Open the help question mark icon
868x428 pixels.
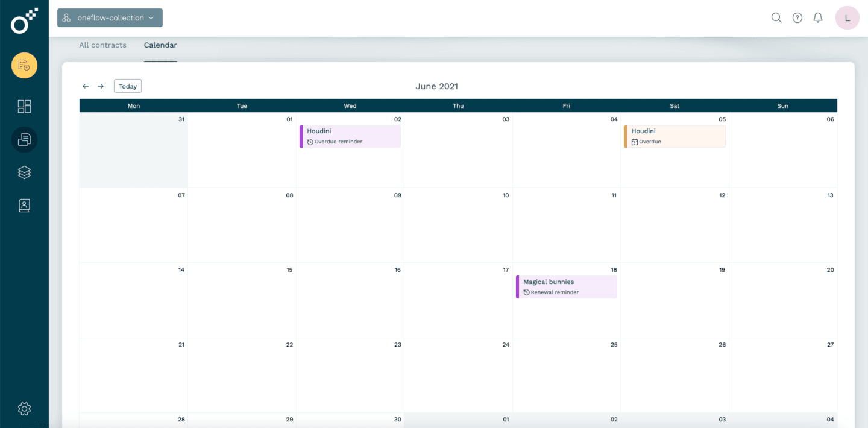(797, 17)
